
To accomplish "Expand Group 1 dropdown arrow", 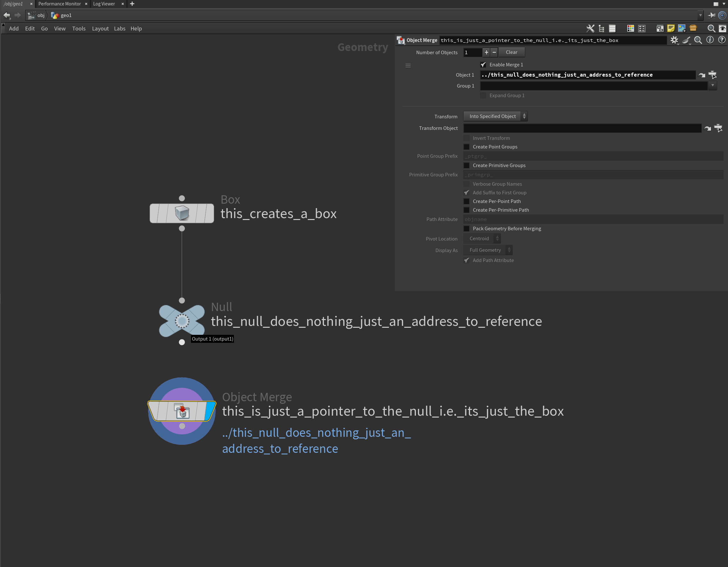I will pyautogui.click(x=712, y=86).
